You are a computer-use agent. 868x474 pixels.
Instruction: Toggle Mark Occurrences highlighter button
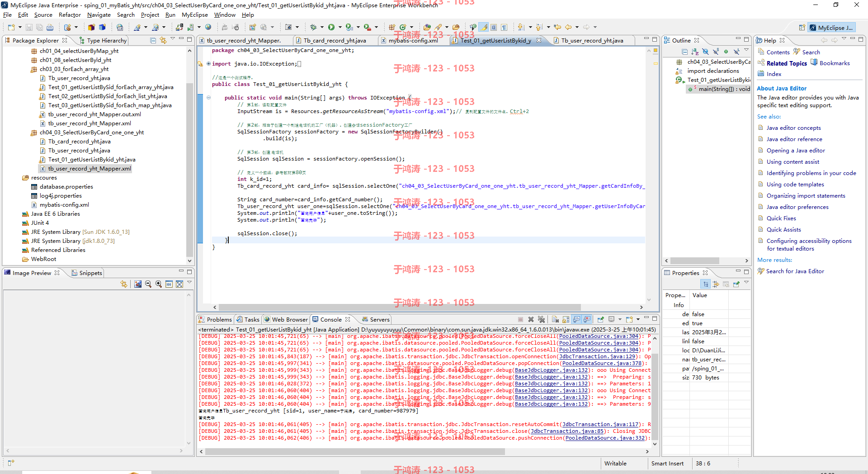[x=484, y=27]
